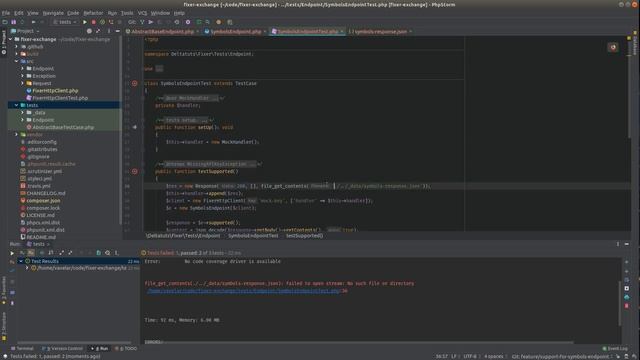
Task: Click the locate-file target icon in Project panel
Action: (89, 31)
